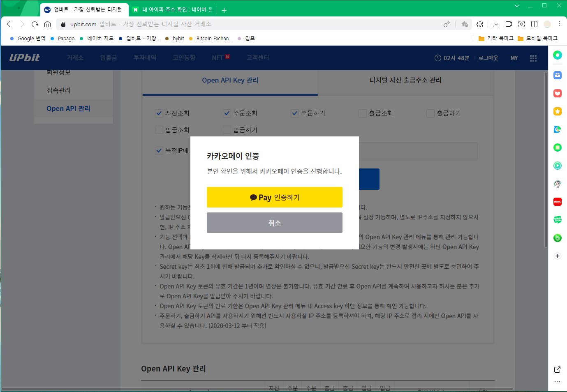The image size is (567, 392).
Task: Click the address bar URL upbit.com
Action: [x=83, y=24]
